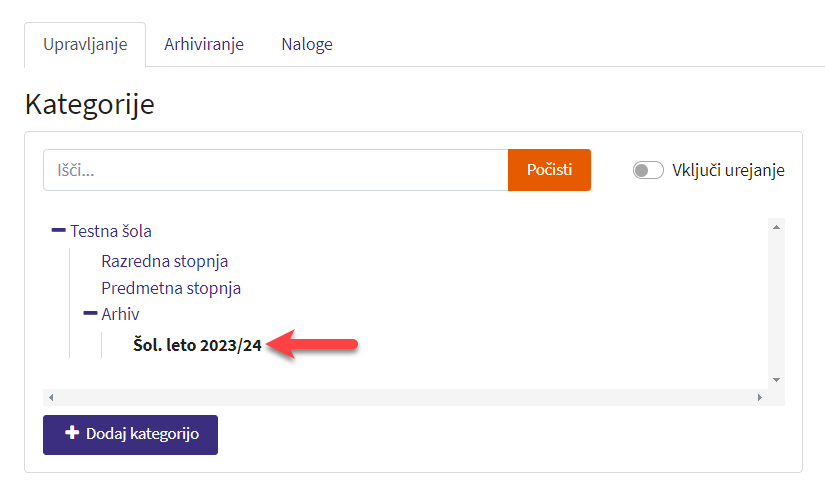Collapse the Arhiv tree node
This screenshot has height=491, width=825.
pyautogui.click(x=90, y=314)
